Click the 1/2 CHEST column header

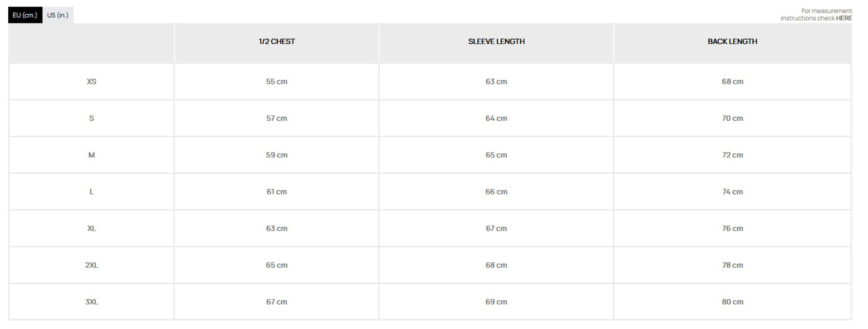click(x=277, y=42)
